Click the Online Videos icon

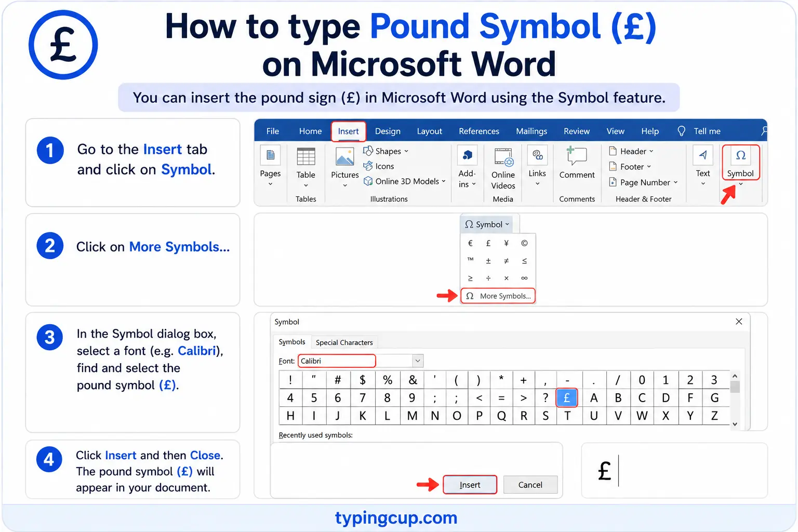(503, 157)
